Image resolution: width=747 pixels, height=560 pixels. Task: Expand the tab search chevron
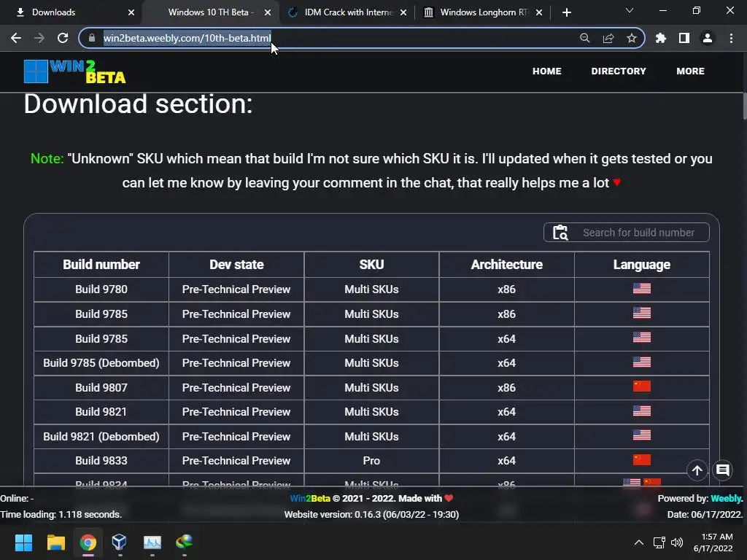630,10
